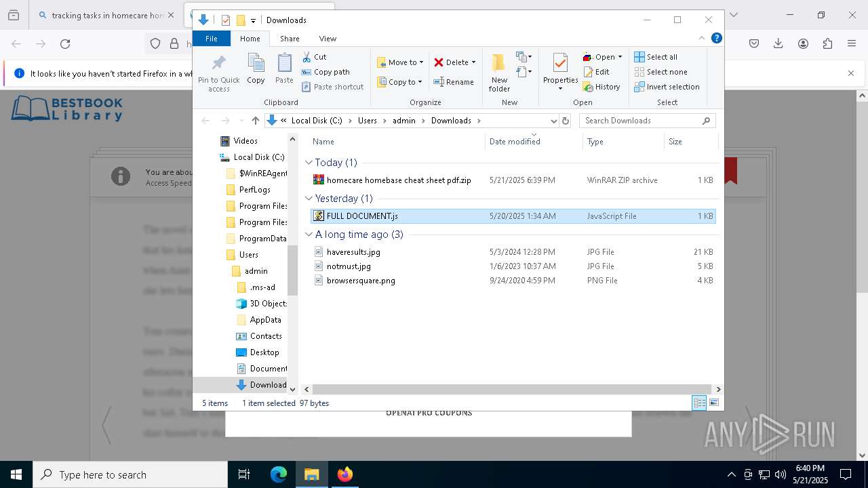868x488 pixels.
Task: Open the Move to dropdown
Action: [400, 62]
